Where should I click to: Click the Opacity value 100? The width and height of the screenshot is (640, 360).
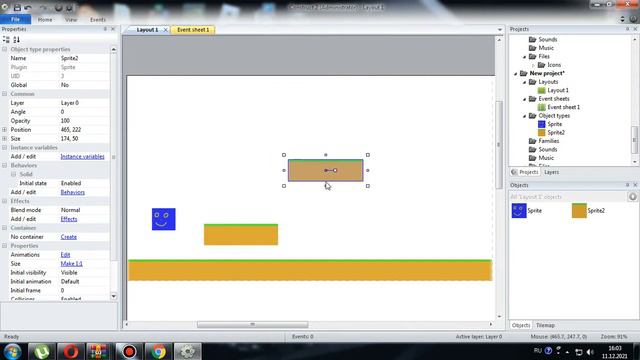65,121
